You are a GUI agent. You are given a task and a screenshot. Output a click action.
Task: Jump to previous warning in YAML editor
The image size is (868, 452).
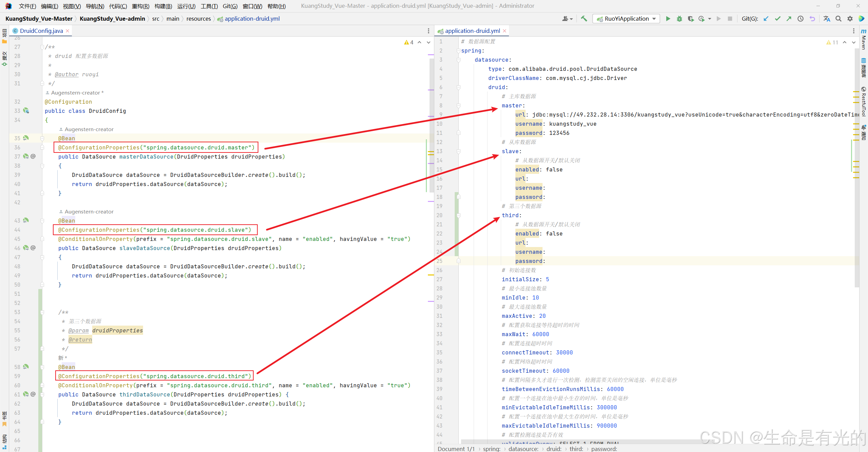point(845,42)
